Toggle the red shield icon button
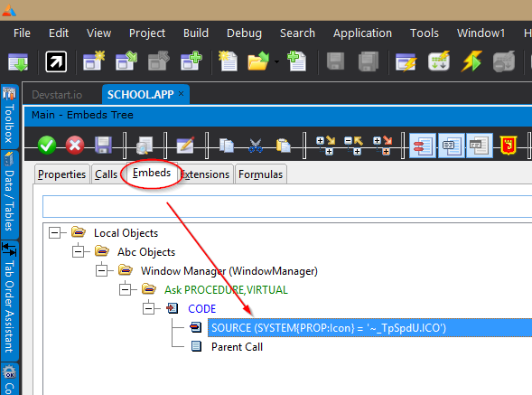532x395 pixels. point(509,146)
